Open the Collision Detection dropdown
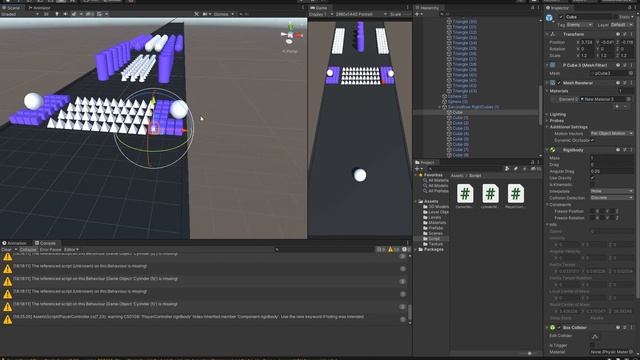 point(612,198)
